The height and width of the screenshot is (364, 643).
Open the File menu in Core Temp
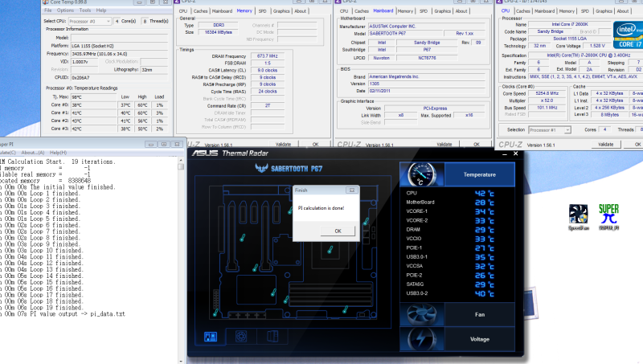[x=48, y=10]
